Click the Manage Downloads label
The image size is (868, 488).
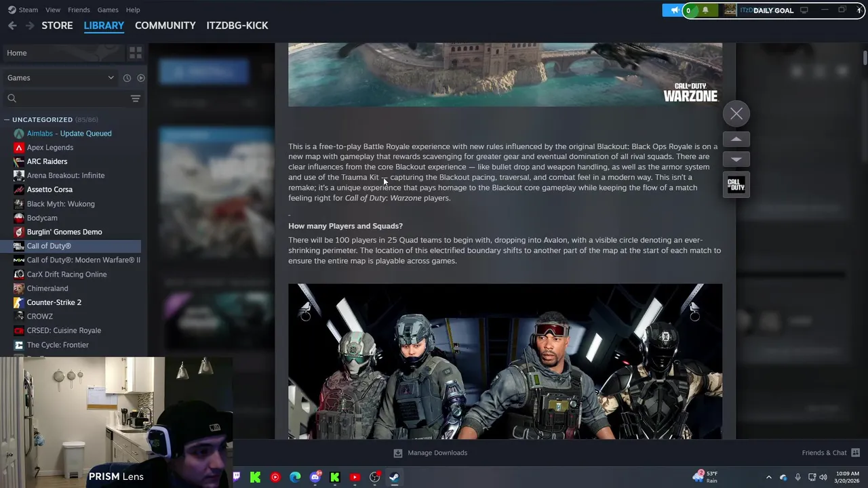point(437,453)
